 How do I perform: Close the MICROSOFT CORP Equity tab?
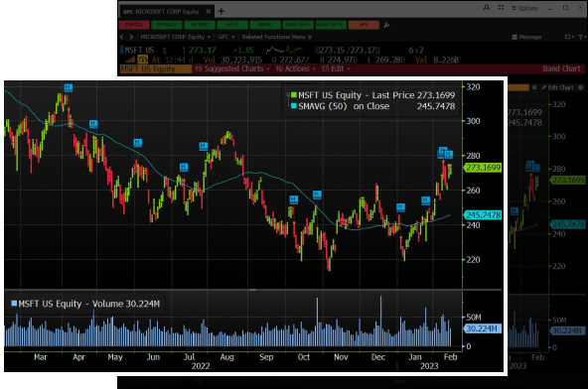[x=209, y=12]
